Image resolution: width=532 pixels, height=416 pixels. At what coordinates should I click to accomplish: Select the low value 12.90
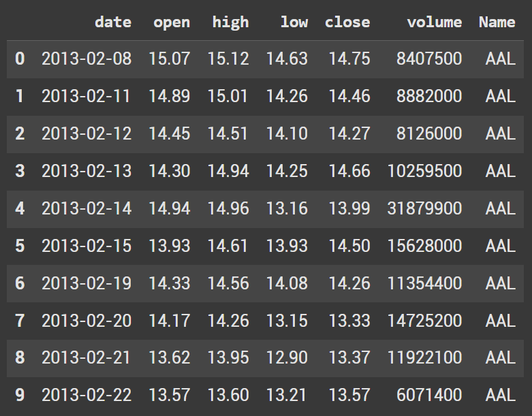coord(287,357)
